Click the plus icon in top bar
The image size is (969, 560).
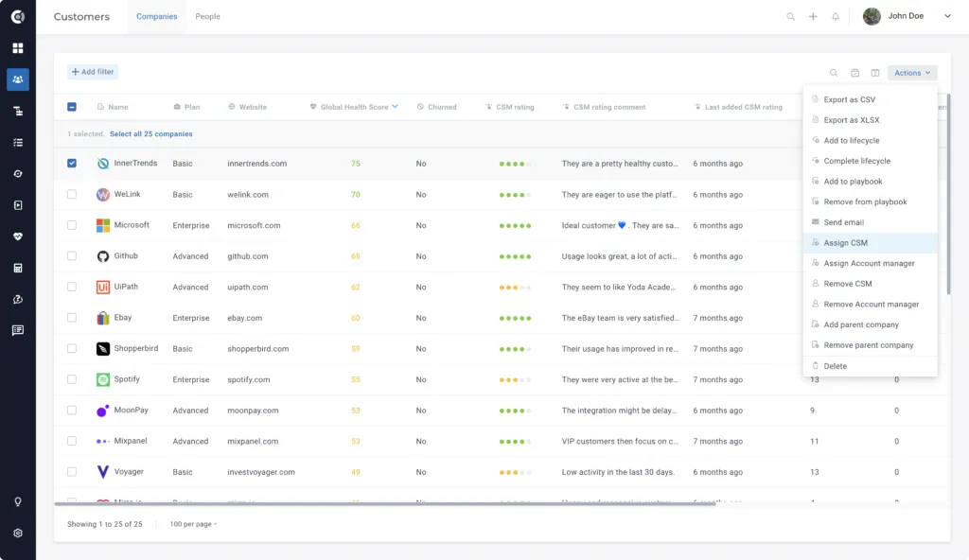click(x=813, y=17)
